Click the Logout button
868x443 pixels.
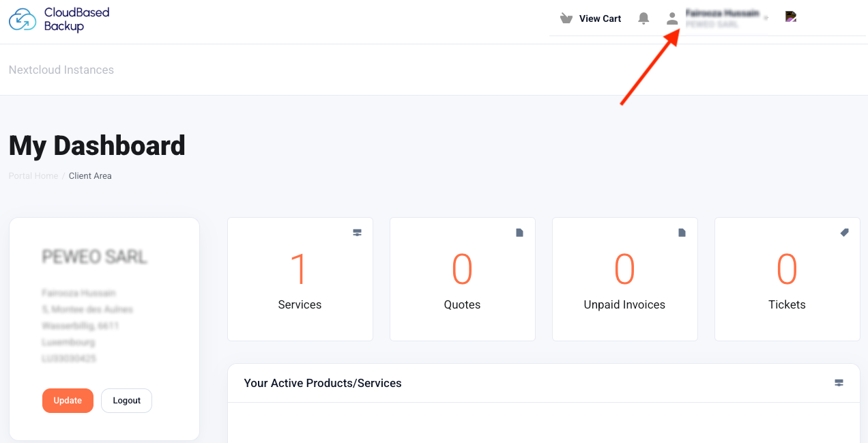(x=126, y=401)
